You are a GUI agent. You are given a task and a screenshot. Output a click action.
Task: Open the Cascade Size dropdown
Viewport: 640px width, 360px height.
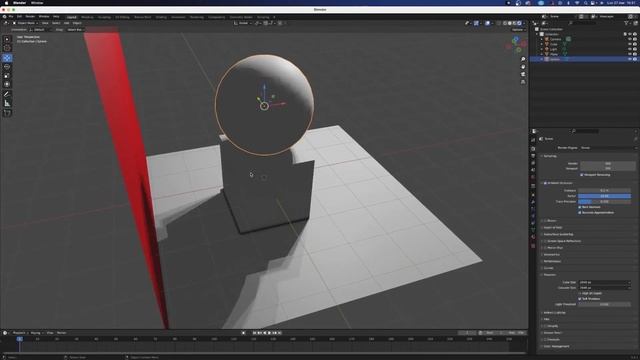(604, 288)
